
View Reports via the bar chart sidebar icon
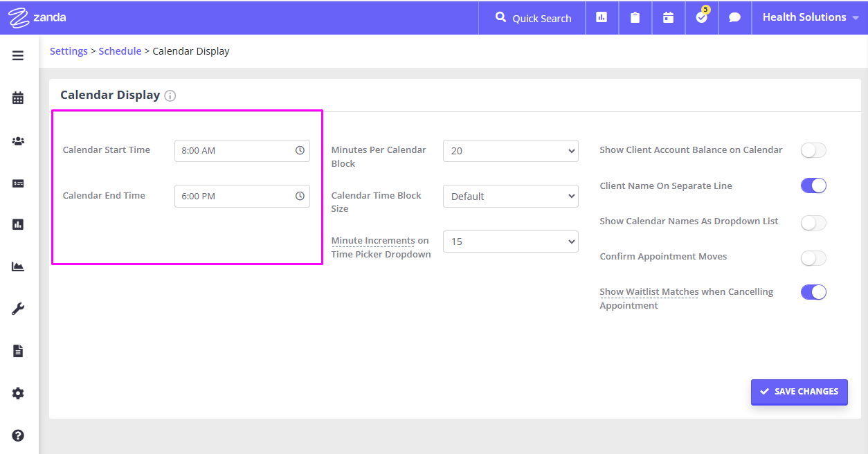[17, 224]
